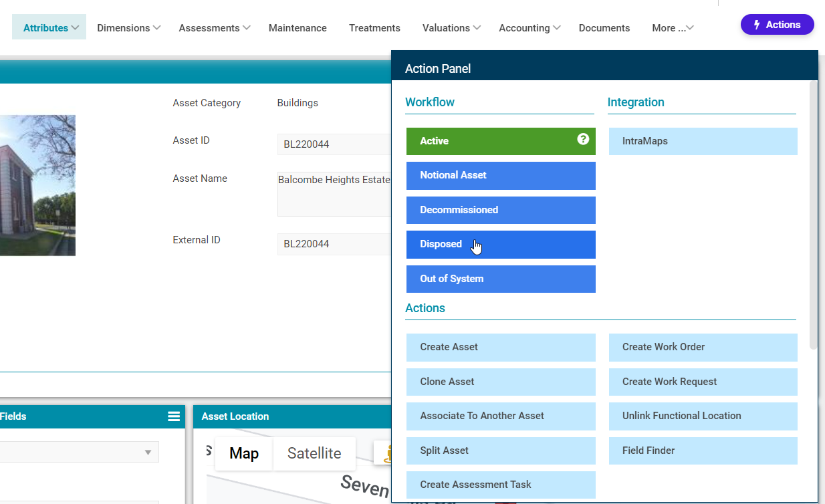Set workflow status to Disposed
Viewport: 825px width, 504px height.
point(500,245)
